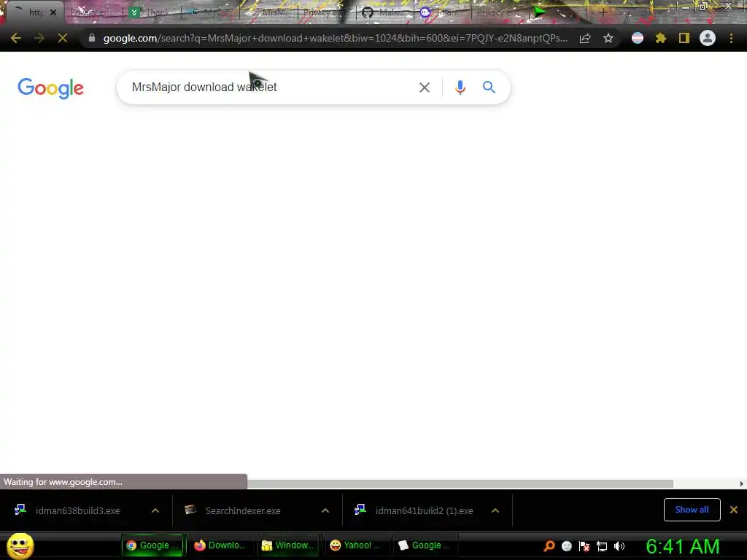
Task: Go to Google home via logo
Action: (50, 88)
